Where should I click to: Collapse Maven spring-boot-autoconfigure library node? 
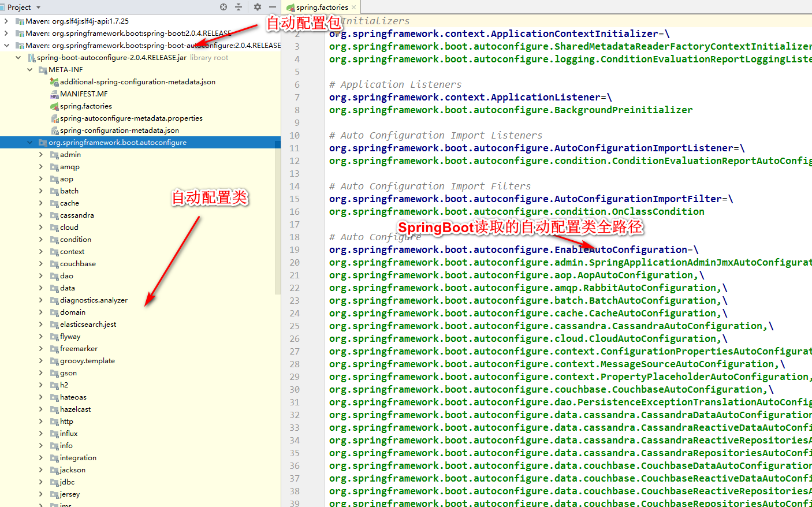click(x=6, y=45)
